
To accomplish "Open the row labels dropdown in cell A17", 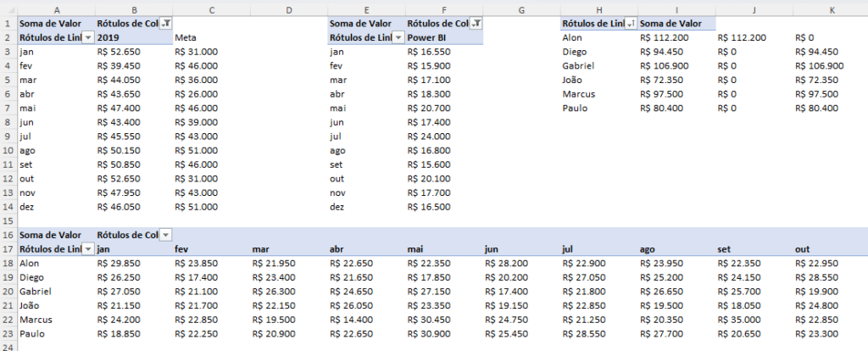I will click(x=88, y=249).
